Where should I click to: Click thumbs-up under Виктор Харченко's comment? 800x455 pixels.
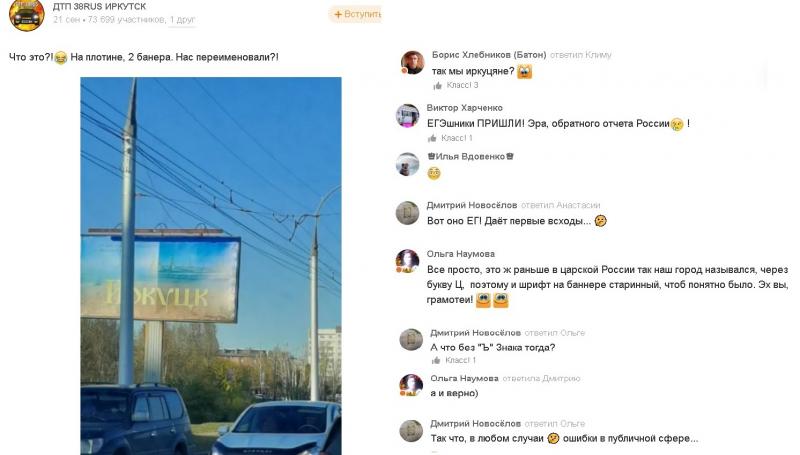(432, 138)
